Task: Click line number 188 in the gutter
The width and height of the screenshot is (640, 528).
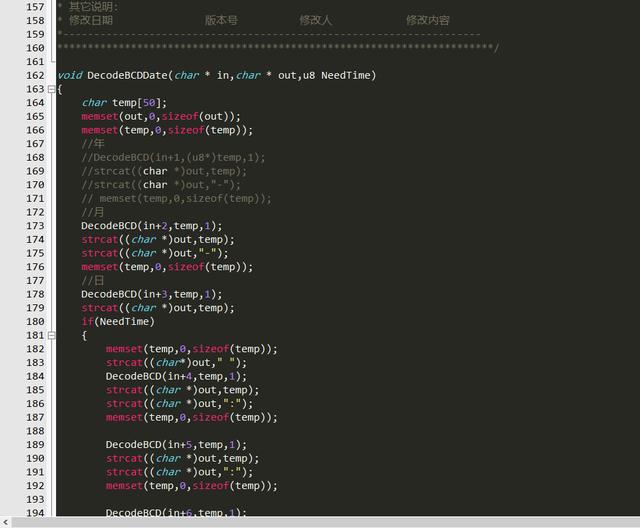Action: 36,431
